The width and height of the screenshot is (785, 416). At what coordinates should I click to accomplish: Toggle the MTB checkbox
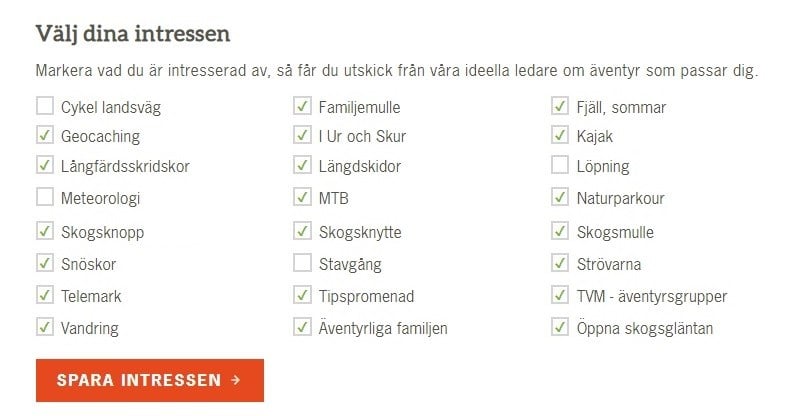coord(302,197)
